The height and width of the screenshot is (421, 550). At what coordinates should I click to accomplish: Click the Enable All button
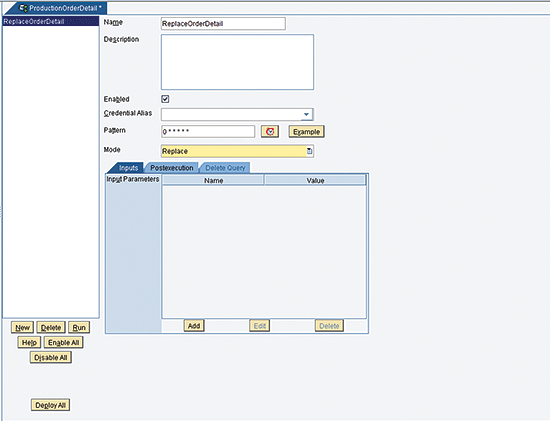63,343
